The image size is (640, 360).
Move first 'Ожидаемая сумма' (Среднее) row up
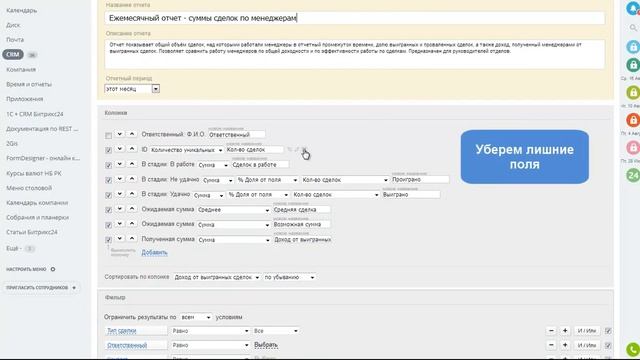132,209
